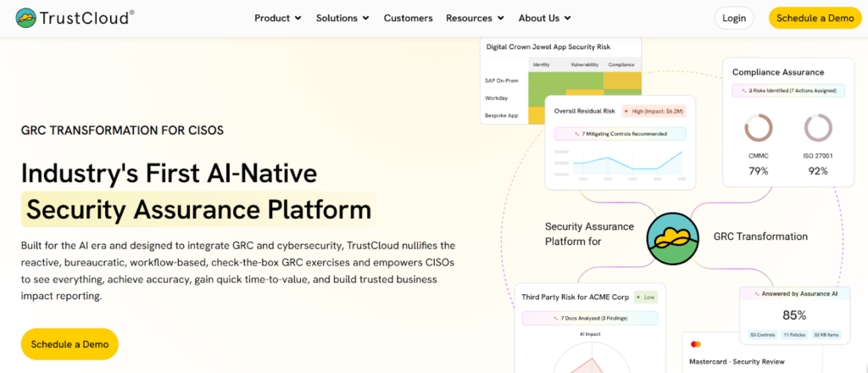The image size is (868, 373).
Task: Expand the About Us dropdown chevron
Action: point(568,19)
